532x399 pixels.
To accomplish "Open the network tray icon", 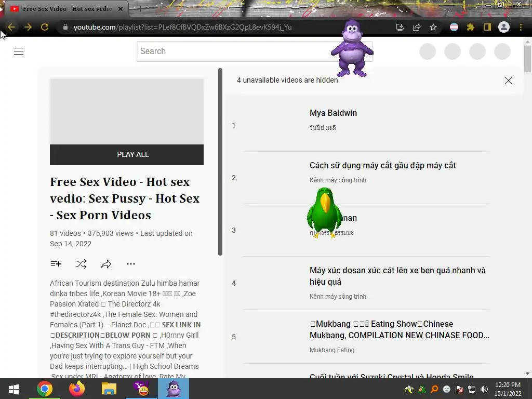I will pos(472,389).
